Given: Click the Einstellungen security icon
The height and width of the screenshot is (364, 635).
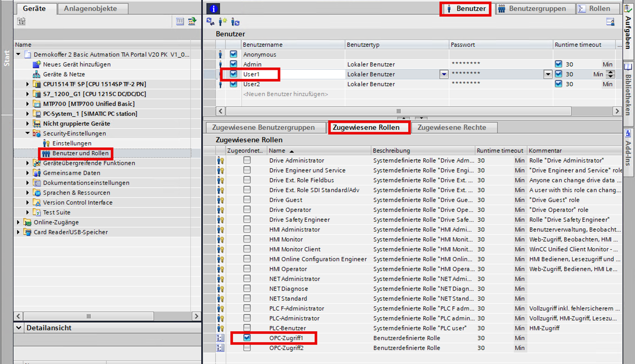Looking at the screenshot, I should pyautogui.click(x=46, y=143).
